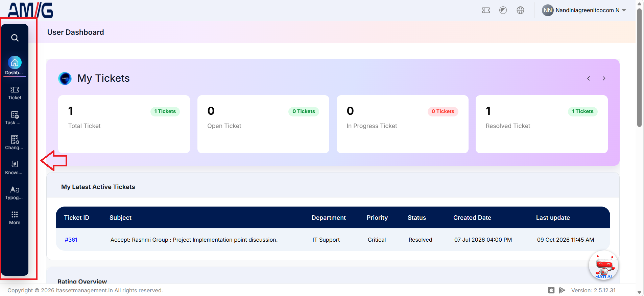
Task: Open the Total Ticket card
Action: click(x=124, y=124)
